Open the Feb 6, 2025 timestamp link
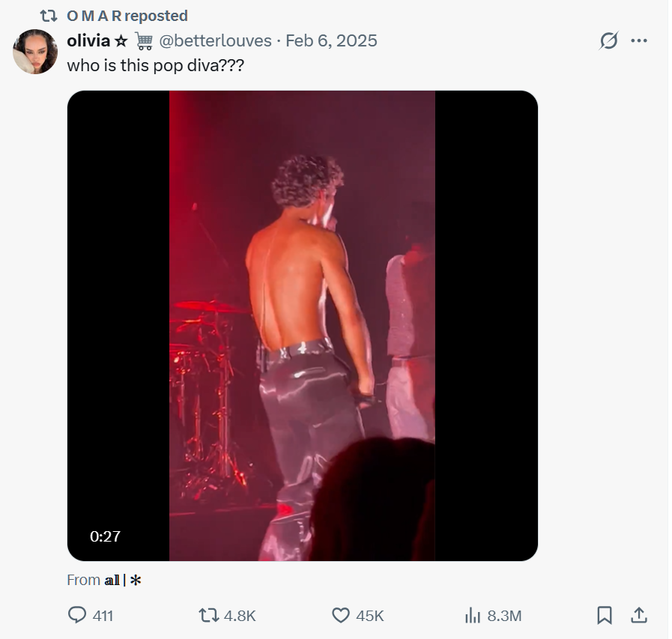Screen dimensions: 672x639 coord(331,40)
